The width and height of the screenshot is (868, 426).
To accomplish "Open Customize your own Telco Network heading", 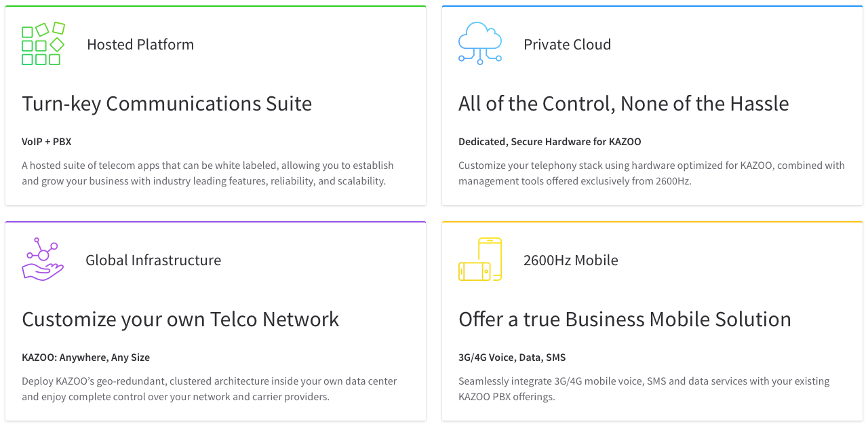I will (180, 319).
